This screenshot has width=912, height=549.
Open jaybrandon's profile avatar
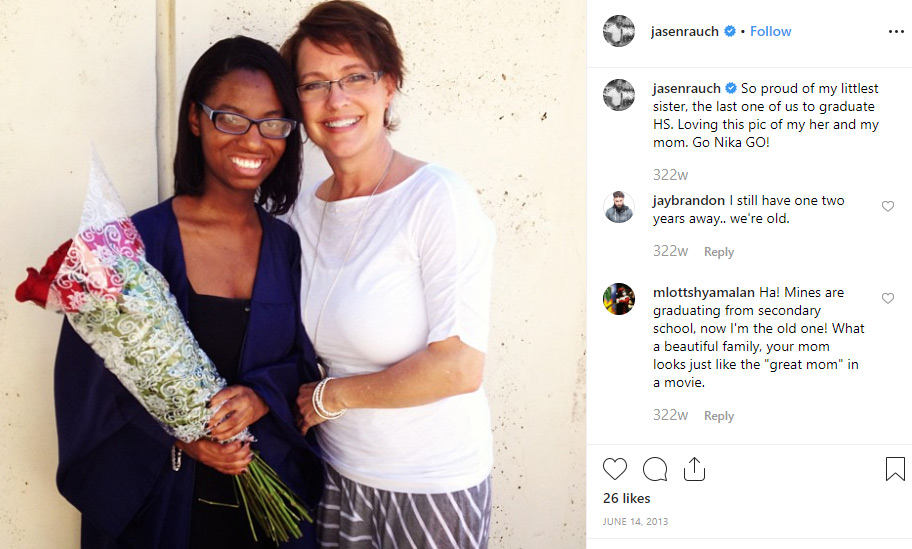(619, 206)
